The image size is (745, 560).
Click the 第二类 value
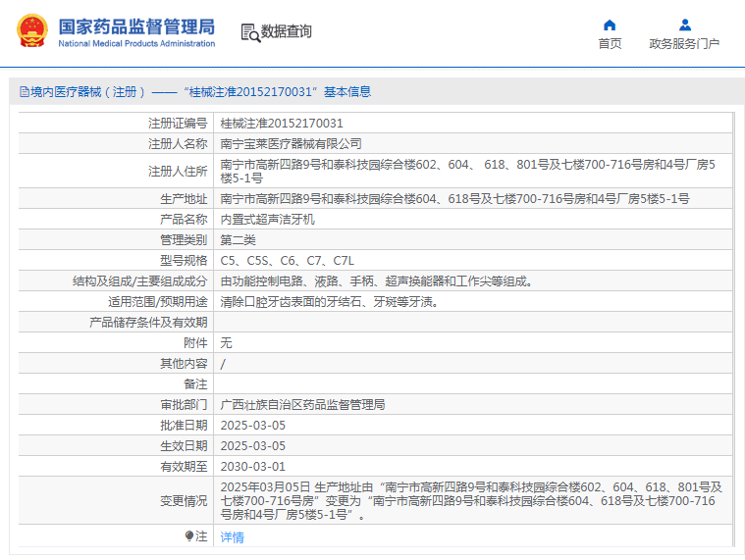[x=239, y=240]
